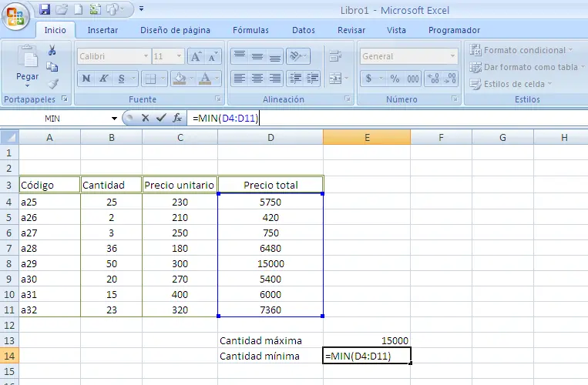Switch to the Insertar ribbon tab
The image size is (588, 385).
click(102, 30)
